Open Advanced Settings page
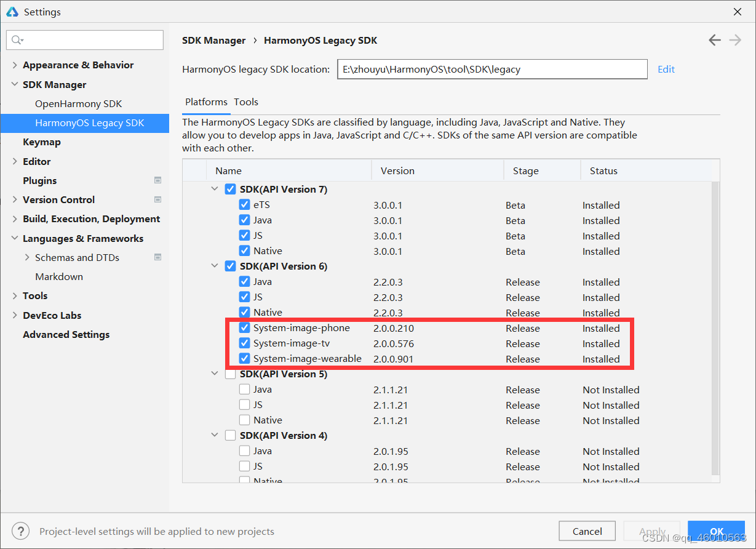The width and height of the screenshot is (756, 549). [66, 334]
